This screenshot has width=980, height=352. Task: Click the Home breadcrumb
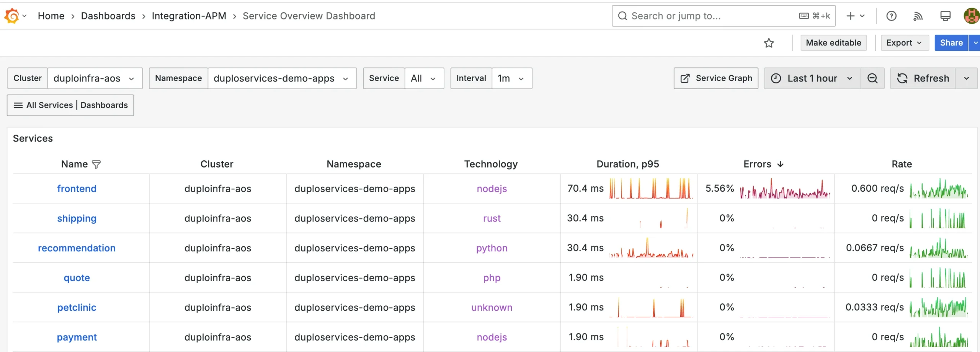point(51,16)
